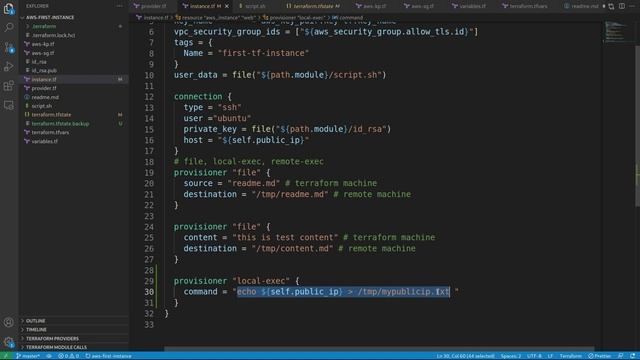Open script.sh file in explorer
The height and width of the screenshot is (360, 640).
click(74, 106)
